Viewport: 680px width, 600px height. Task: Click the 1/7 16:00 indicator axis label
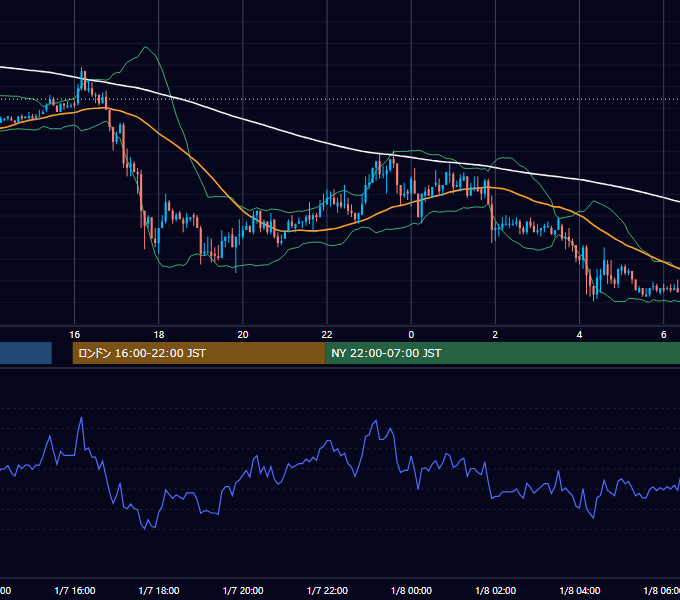[75, 590]
